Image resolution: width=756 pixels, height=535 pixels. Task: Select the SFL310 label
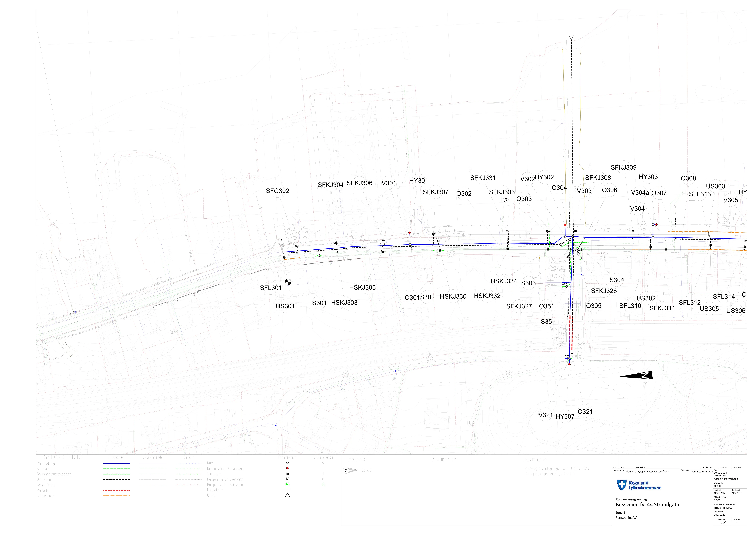click(x=630, y=306)
